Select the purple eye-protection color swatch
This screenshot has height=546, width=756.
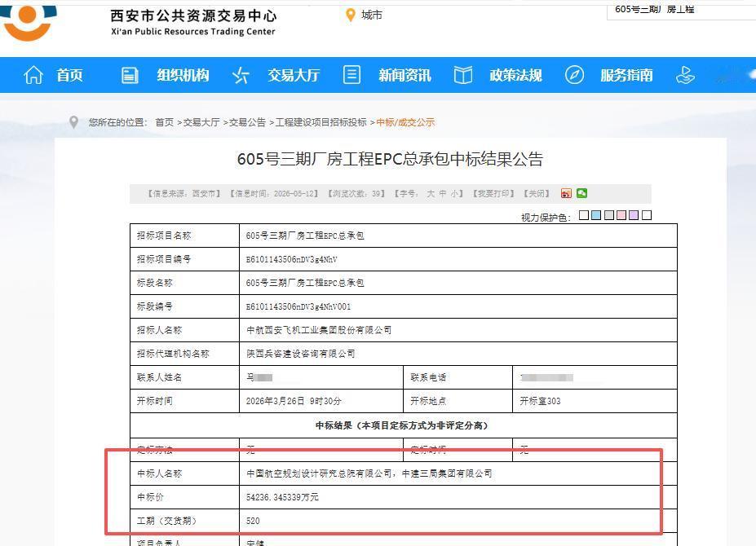634,215
